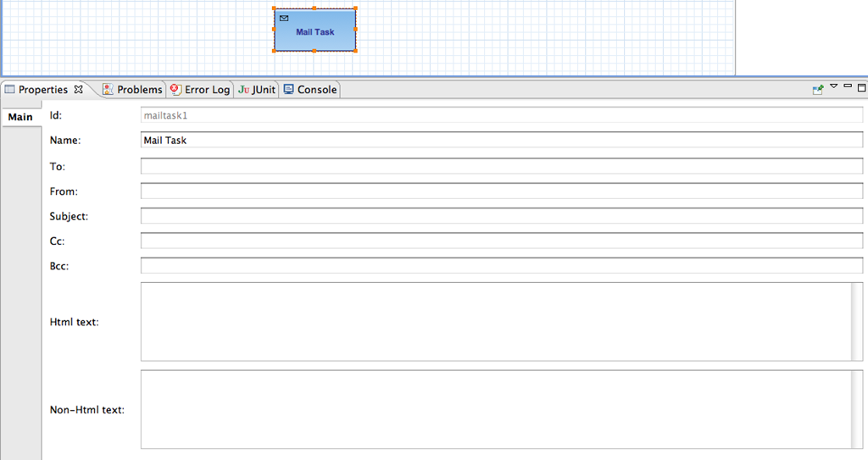Select the Mail Task node in the diagram
868x460 pixels.
click(x=314, y=30)
